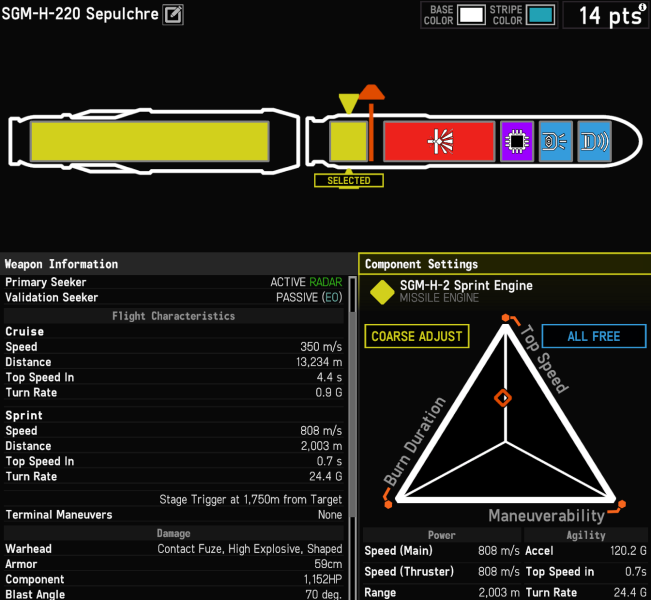Screen dimensions: 651x600
Task: Click the Sprint Distance 2,003 m value in Weapon Information
Action: tap(321, 446)
